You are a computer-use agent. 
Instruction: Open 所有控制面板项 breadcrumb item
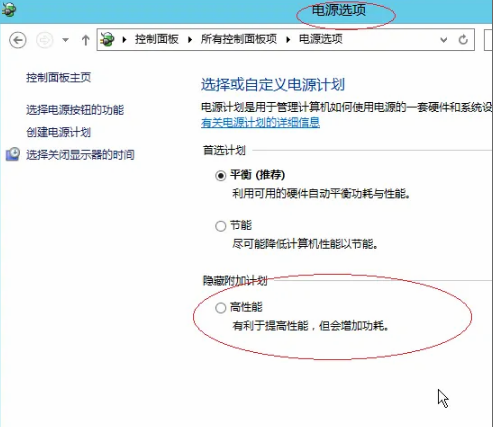[x=239, y=39]
